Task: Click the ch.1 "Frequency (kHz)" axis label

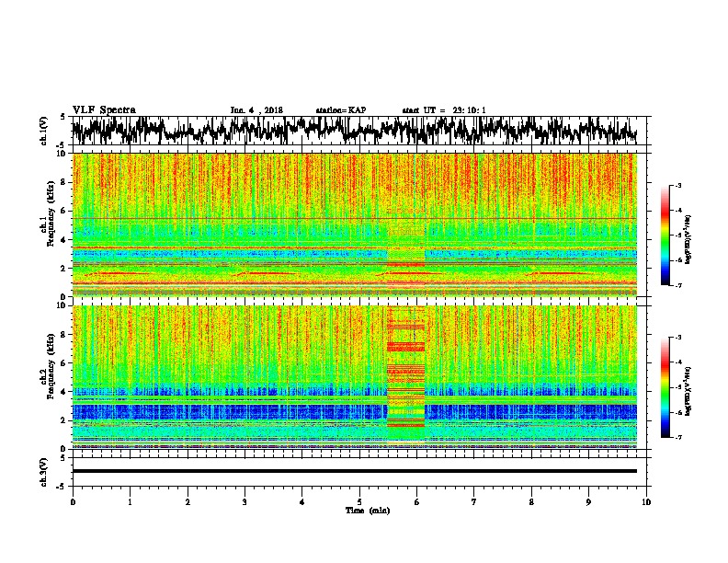Action: [51, 213]
